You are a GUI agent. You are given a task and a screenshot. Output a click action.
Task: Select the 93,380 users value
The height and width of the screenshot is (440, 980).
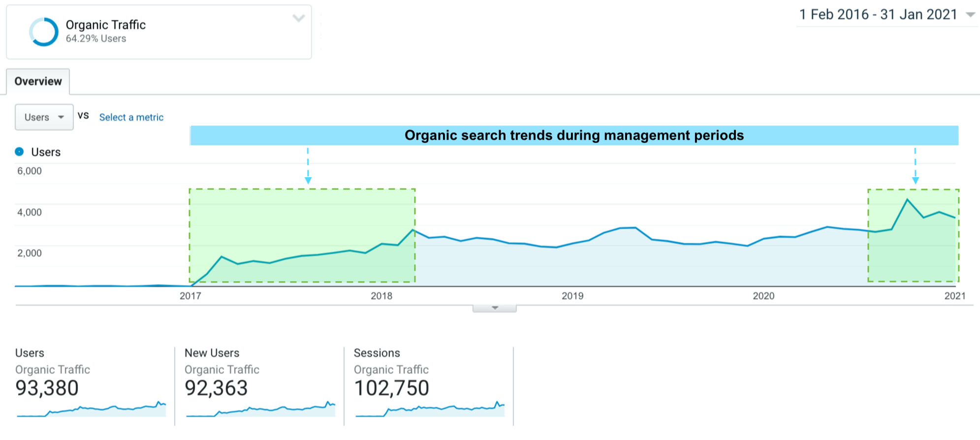(x=47, y=388)
